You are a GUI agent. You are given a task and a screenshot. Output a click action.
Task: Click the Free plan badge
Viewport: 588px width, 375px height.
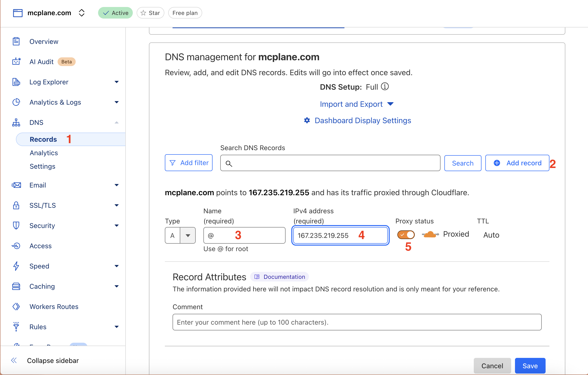pos(185,13)
